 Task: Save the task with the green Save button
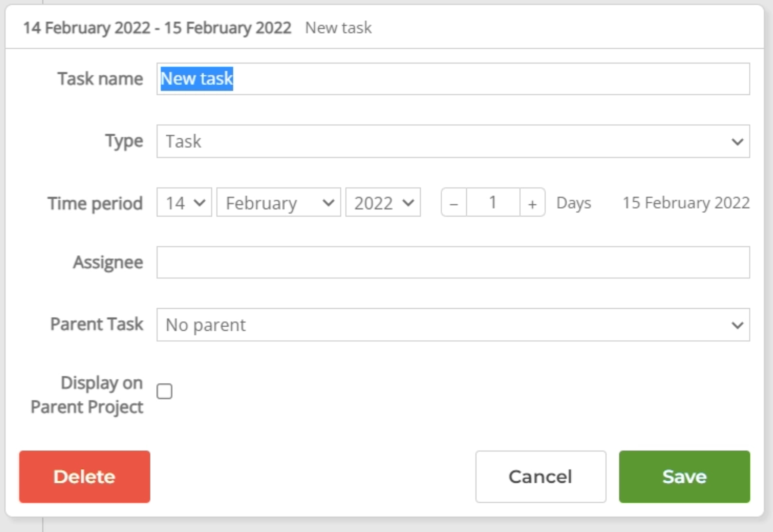[x=684, y=476]
